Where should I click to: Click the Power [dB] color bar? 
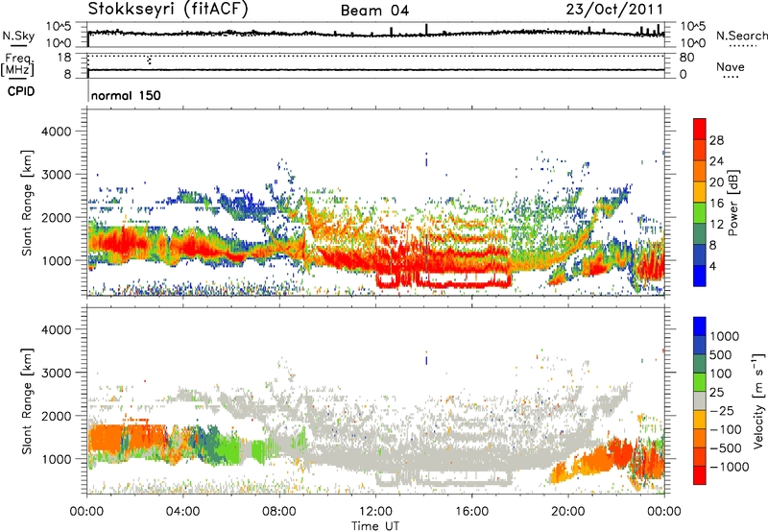(700, 203)
